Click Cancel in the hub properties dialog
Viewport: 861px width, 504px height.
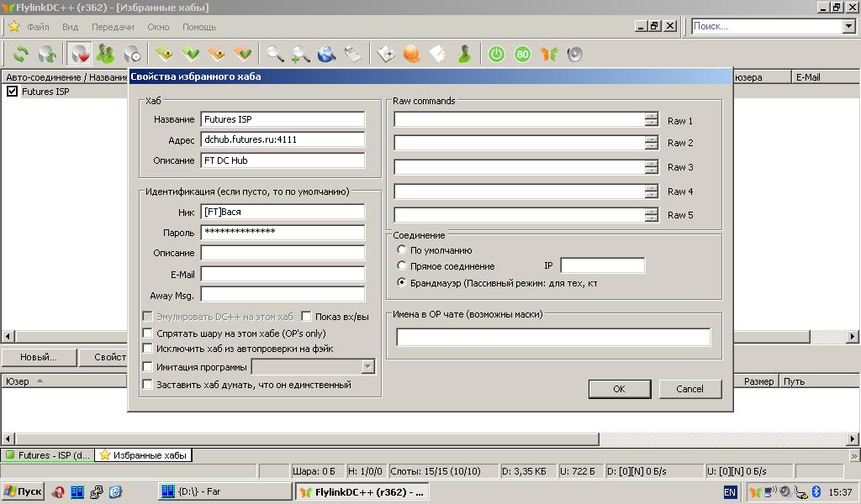(x=689, y=389)
